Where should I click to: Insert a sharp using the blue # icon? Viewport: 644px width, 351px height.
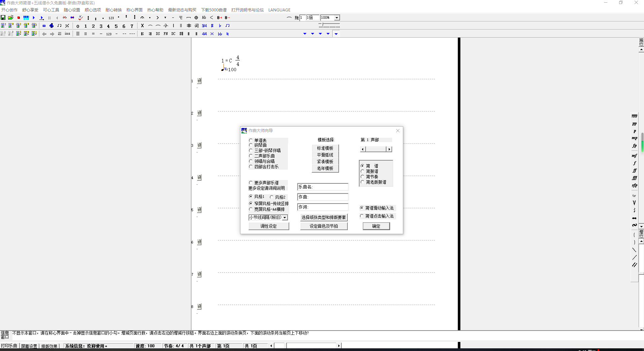coord(212,26)
